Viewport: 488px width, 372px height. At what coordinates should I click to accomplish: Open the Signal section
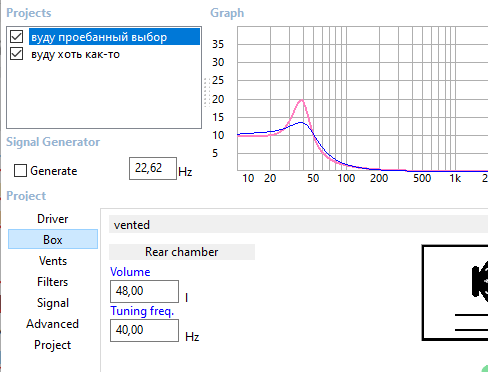pyautogui.click(x=53, y=303)
